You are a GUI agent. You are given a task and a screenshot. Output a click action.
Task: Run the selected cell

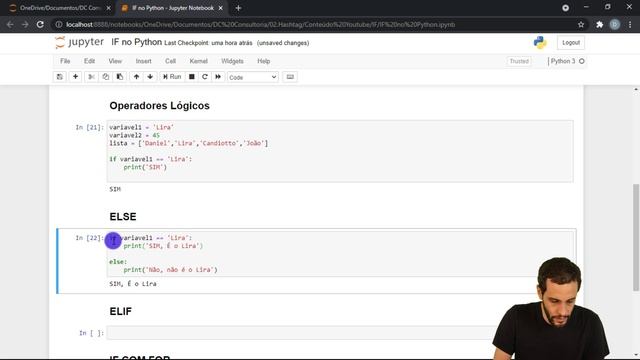click(x=172, y=77)
